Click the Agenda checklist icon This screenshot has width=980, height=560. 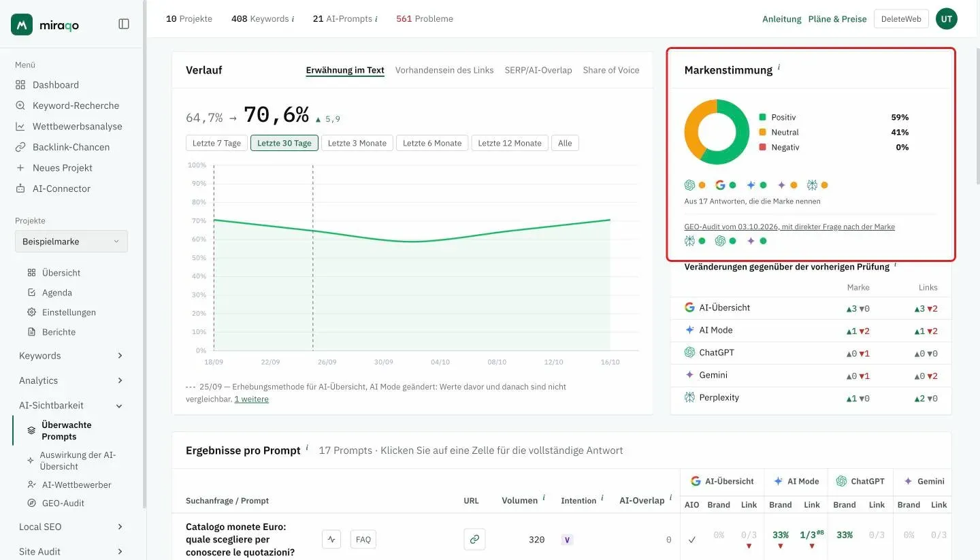[x=31, y=293]
